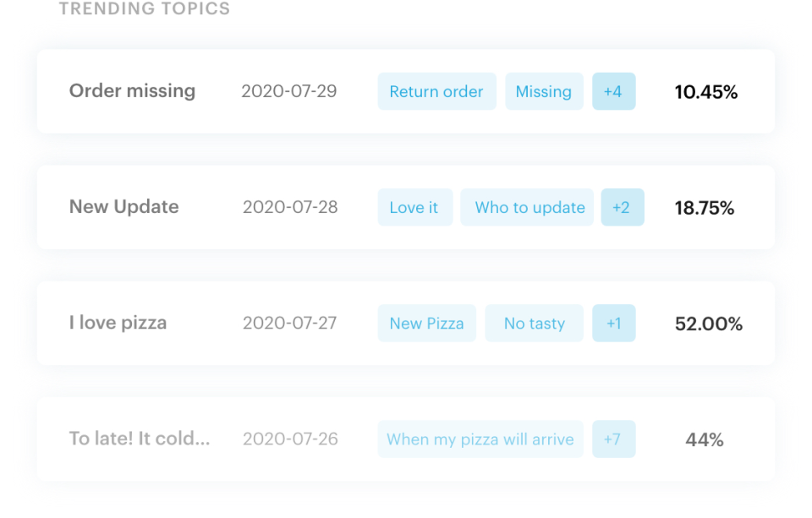This screenshot has width=812, height=518.
Task: Expand the +4 hidden tags on Order missing
Action: 614,91
